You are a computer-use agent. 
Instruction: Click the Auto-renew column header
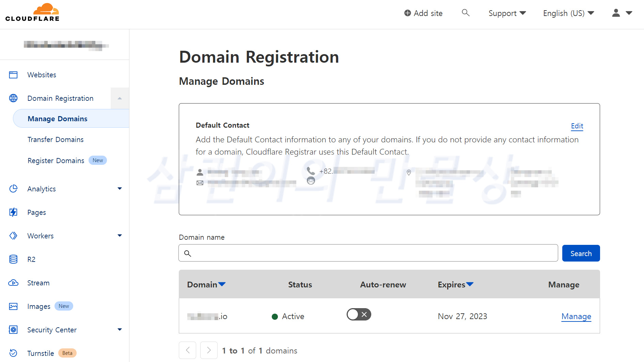click(x=383, y=285)
